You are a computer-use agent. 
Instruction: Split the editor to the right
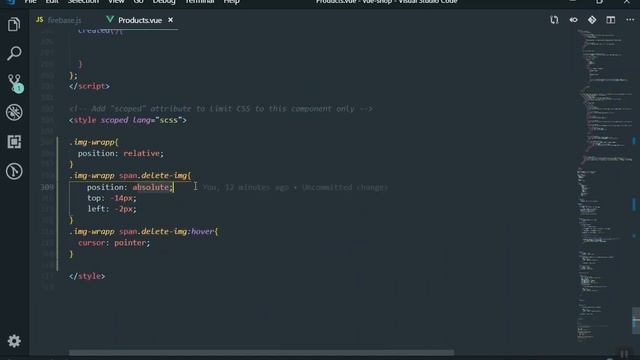tap(611, 20)
